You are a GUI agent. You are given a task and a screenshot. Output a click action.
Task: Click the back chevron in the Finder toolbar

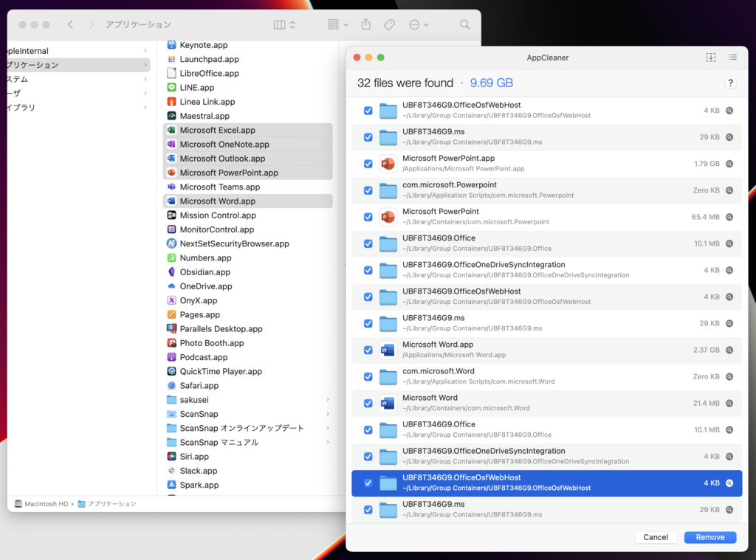(70, 24)
